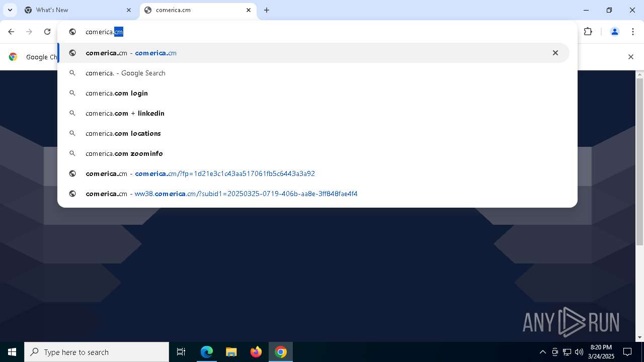Remove the first comerica.cm suggestion
The height and width of the screenshot is (362, 644).
pyautogui.click(x=555, y=53)
